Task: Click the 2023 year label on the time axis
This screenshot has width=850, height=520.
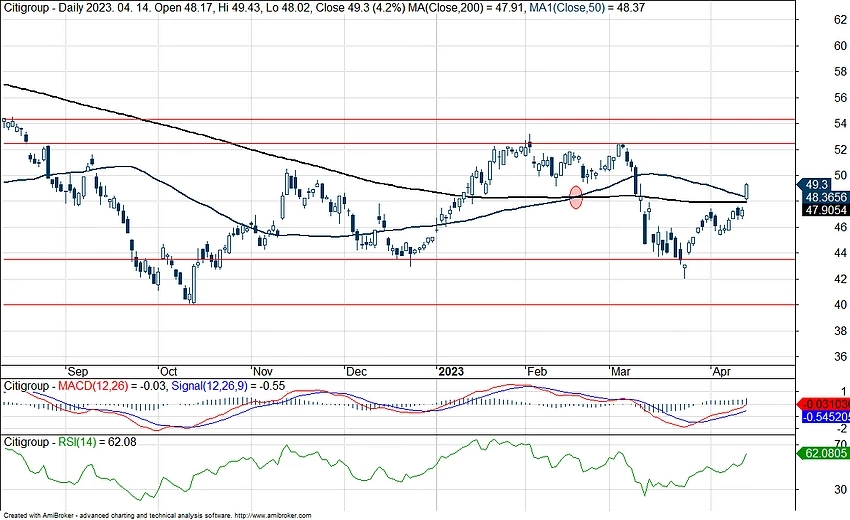Action: click(451, 371)
